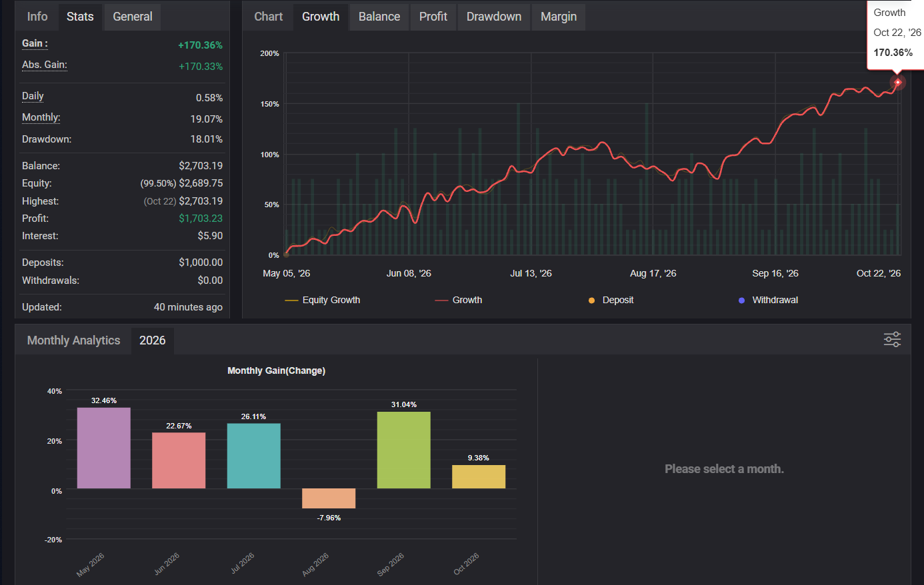The width and height of the screenshot is (924, 585).
Task: Toggle the Withdrawal legend series
Action: tap(768, 300)
